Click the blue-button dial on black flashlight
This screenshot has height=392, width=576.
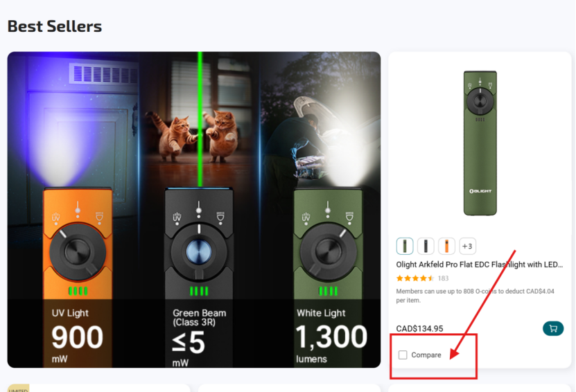(x=199, y=252)
